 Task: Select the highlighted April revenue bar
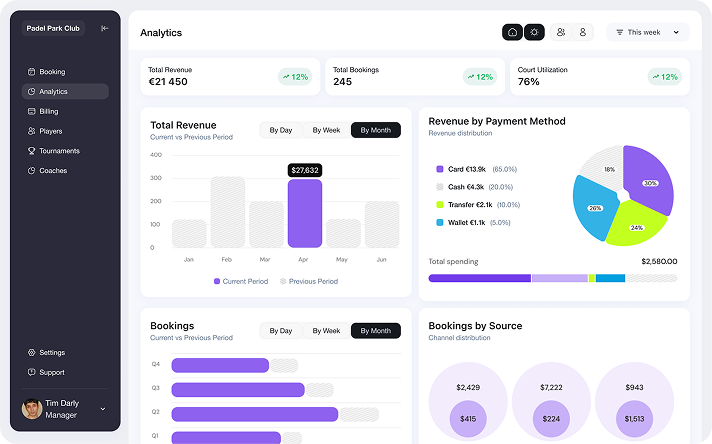tap(304, 213)
